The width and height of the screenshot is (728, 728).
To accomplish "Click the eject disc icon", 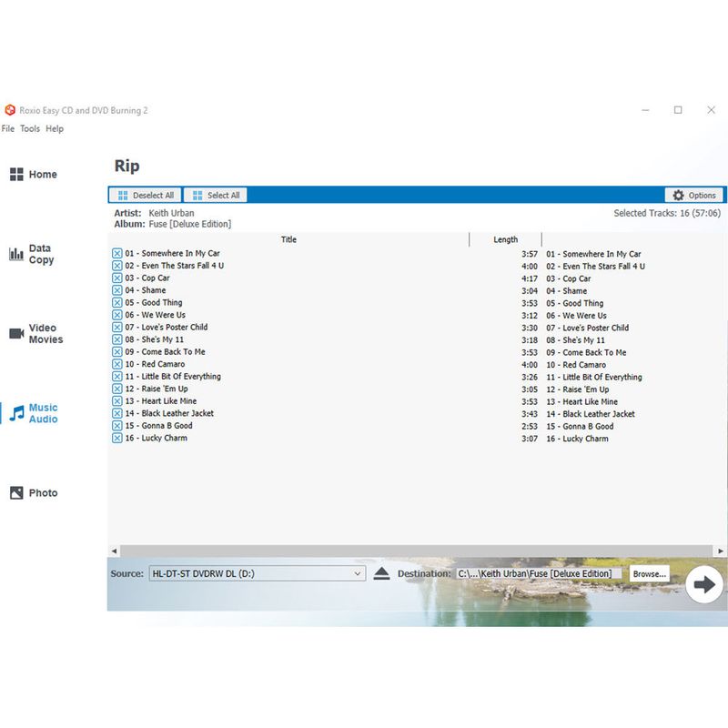I will (381, 573).
